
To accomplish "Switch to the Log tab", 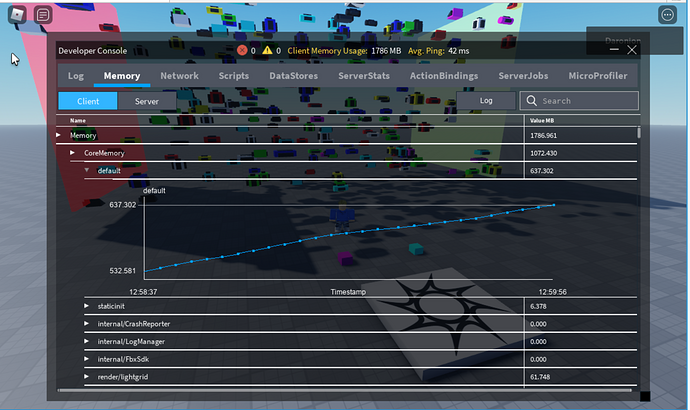I will pos(76,76).
